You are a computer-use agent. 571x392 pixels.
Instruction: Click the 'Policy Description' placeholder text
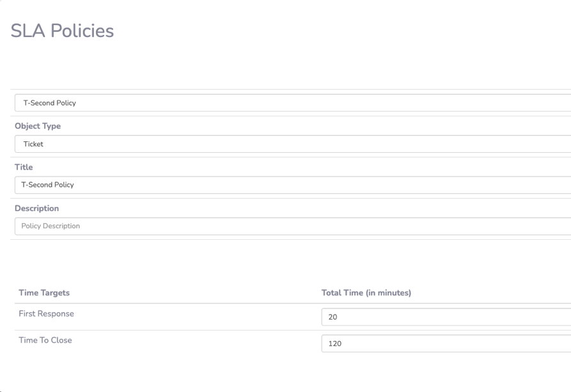tap(51, 226)
